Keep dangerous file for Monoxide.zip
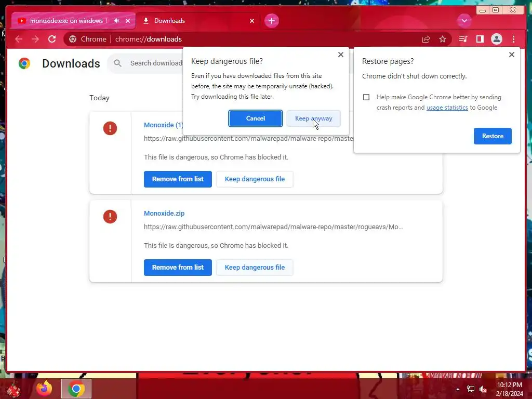Screen dimensions: 532x399 (255, 268)
